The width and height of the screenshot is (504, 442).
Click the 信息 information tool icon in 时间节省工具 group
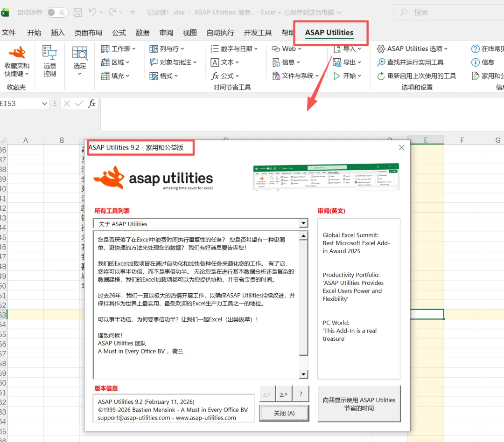click(x=276, y=62)
